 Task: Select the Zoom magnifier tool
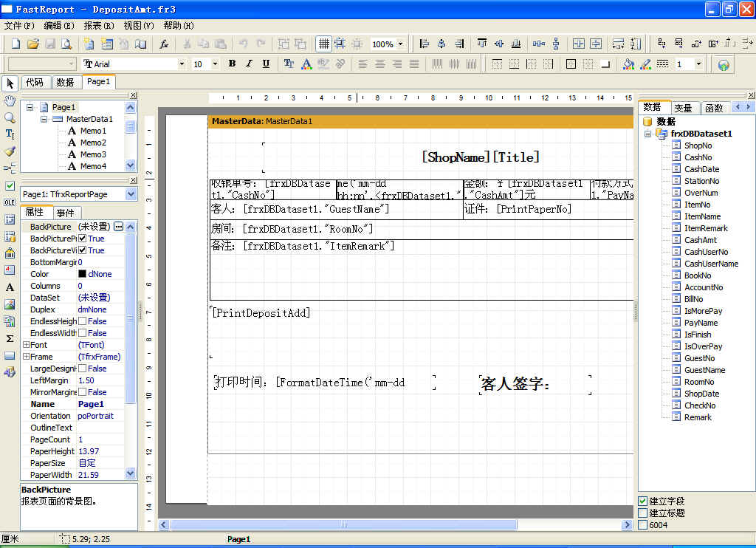click(x=10, y=117)
